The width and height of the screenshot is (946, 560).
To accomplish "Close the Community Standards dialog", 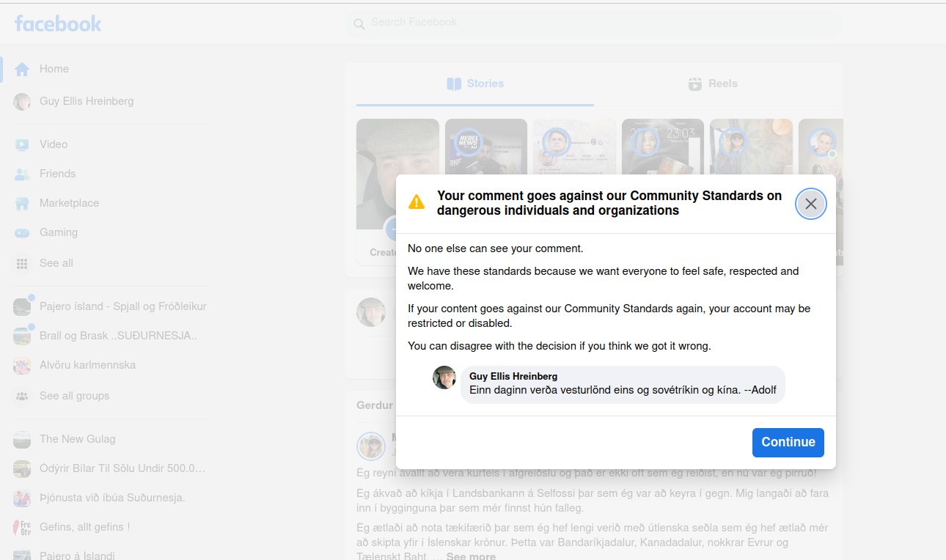I will tap(811, 204).
